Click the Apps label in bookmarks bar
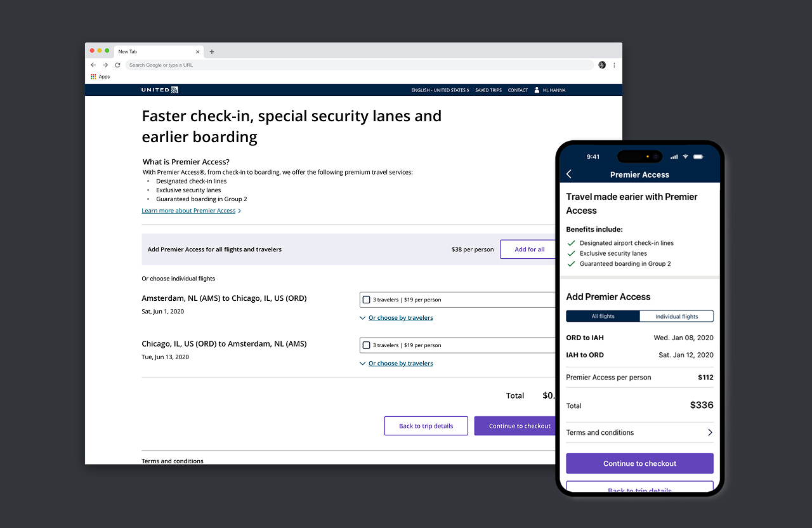 (x=104, y=77)
